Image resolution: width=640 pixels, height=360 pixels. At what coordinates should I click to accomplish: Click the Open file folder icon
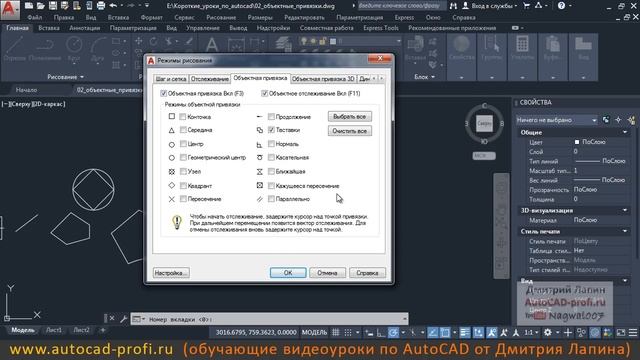click(x=40, y=6)
